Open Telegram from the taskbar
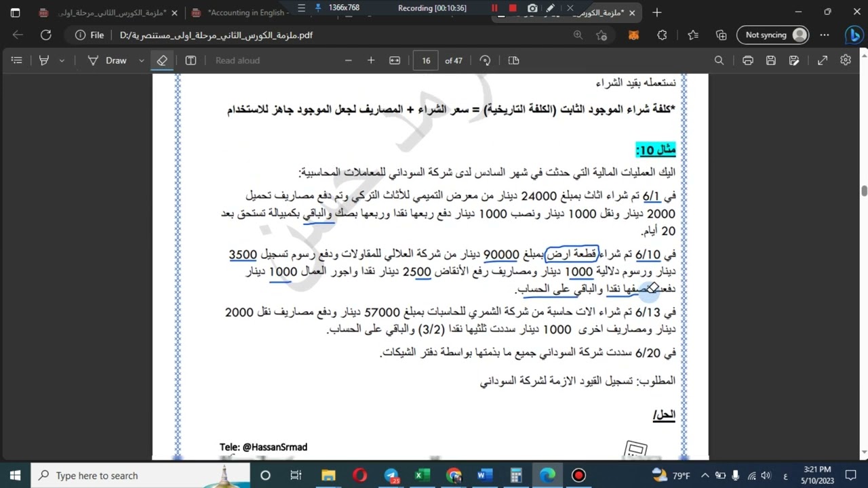The height and width of the screenshot is (488, 868). (391, 475)
